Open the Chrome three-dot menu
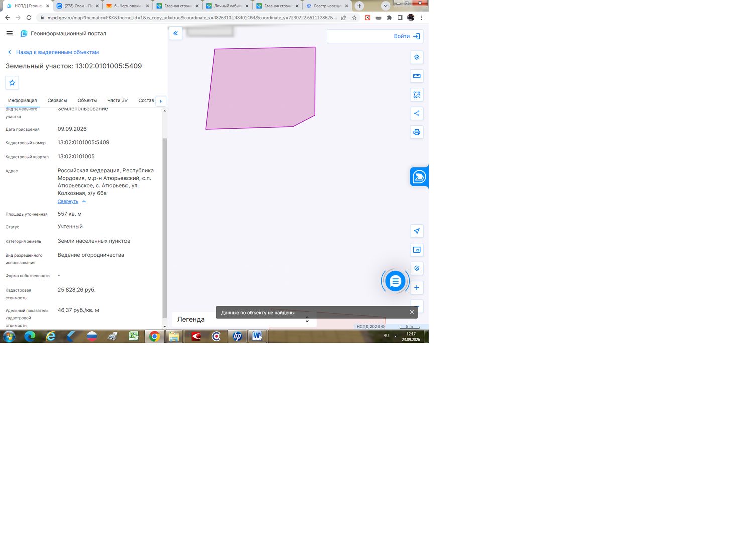This screenshot has height=560, width=753. [x=422, y=18]
